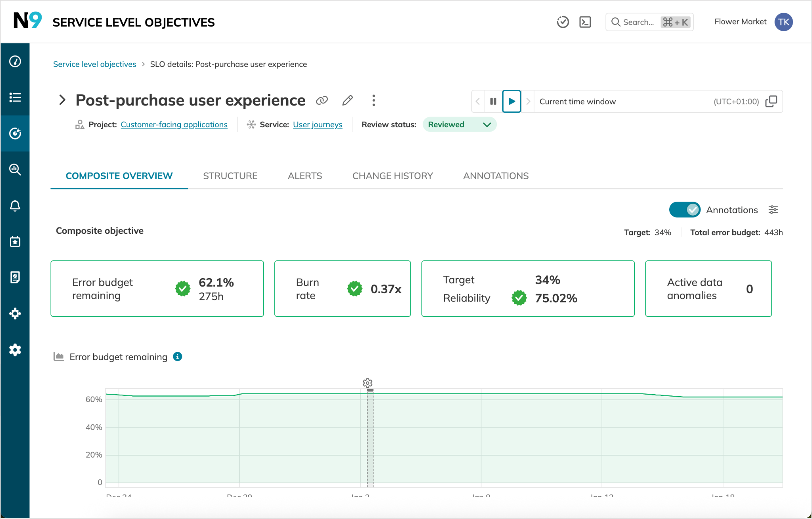Open the Reviewed status dropdown
The height and width of the screenshot is (519, 812).
click(x=459, y=124)
